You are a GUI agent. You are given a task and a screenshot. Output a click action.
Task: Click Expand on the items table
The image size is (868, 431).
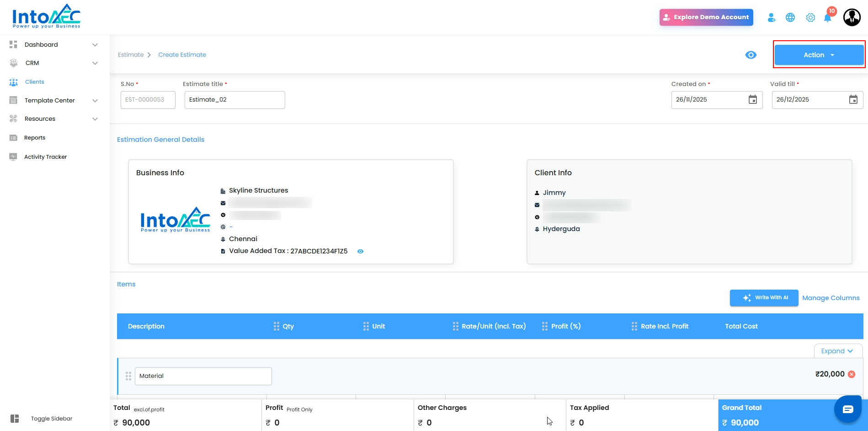(x=837, y=351)
